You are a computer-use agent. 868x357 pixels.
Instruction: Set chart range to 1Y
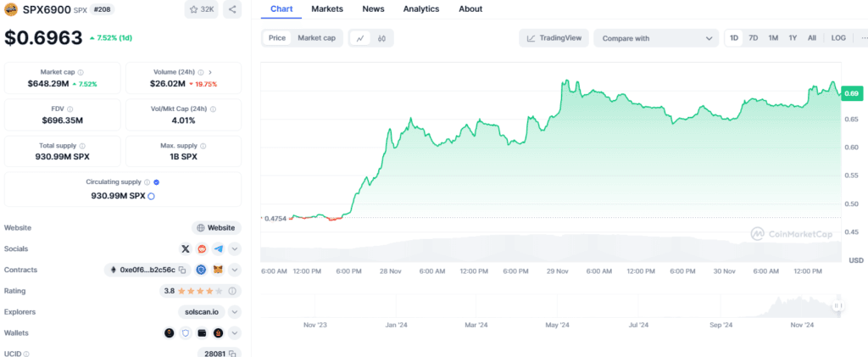[x=793, y=37]
